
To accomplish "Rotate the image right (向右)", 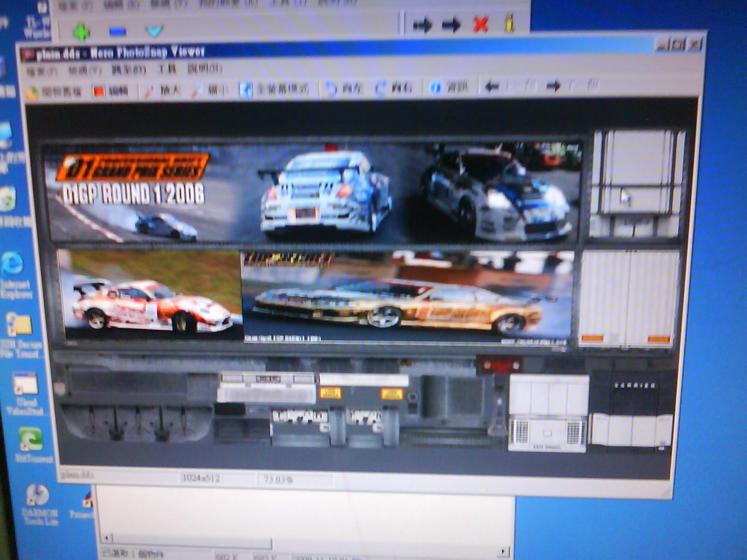I will (x=395, y=87).
